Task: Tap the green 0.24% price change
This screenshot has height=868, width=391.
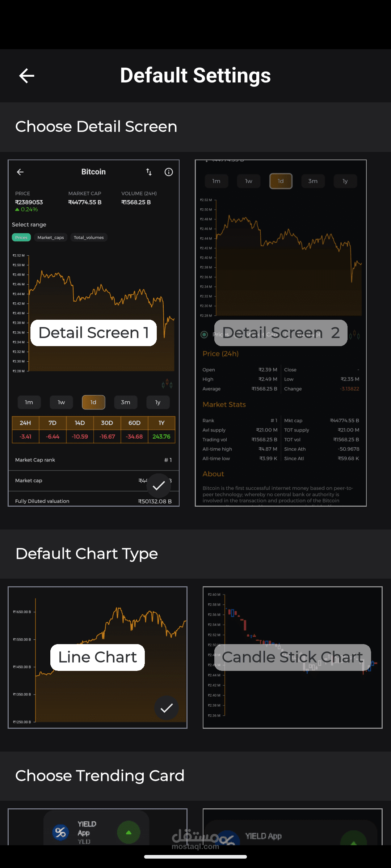Action: (26, 209)
